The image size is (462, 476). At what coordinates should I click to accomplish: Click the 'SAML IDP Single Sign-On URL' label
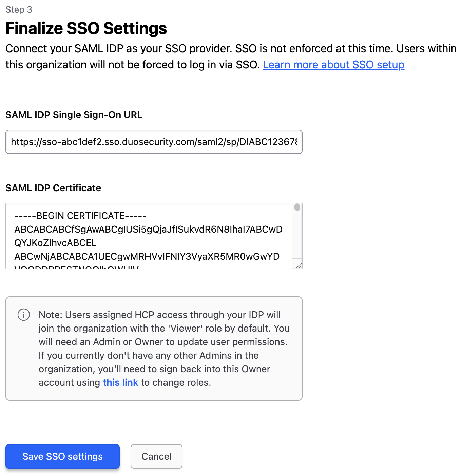(74, 115)
